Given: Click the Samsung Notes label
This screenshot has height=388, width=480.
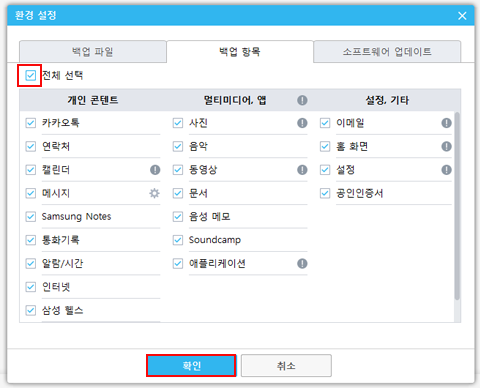Looking at the screenshot, I should 76,217.
